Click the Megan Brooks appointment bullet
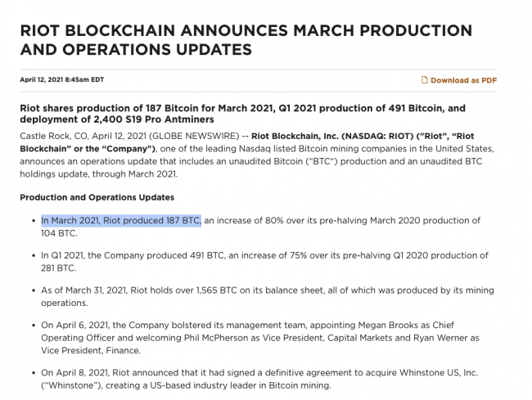 tap(260, 338)
